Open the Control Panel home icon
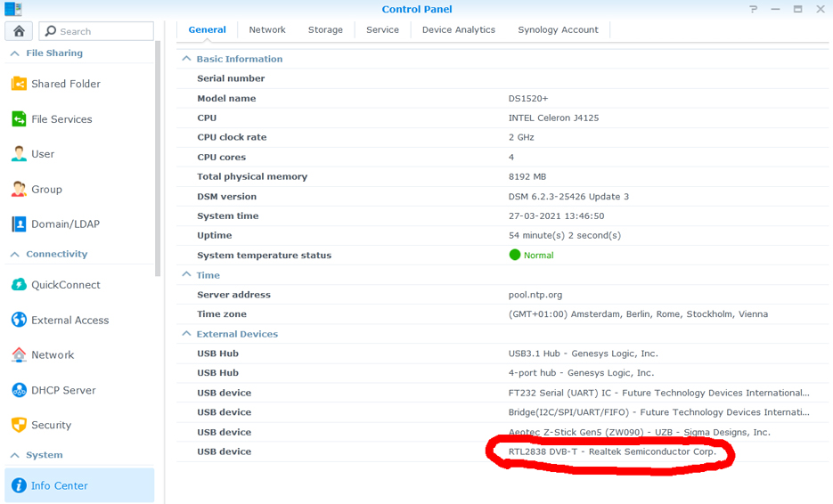833x504 pixels. click(x=19, y=31)
